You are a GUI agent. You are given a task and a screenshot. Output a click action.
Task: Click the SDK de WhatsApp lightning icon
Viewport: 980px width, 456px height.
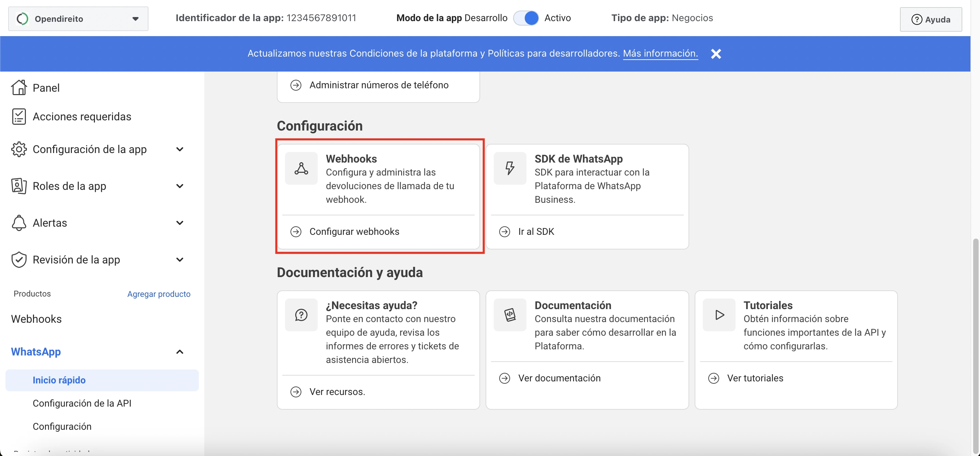[x=509, y=168]
